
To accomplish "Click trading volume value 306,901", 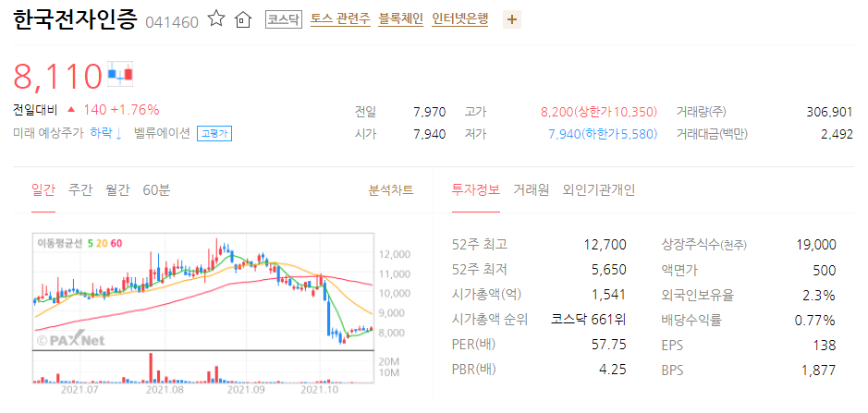I will pyautogui.click(x=830, y=113).
